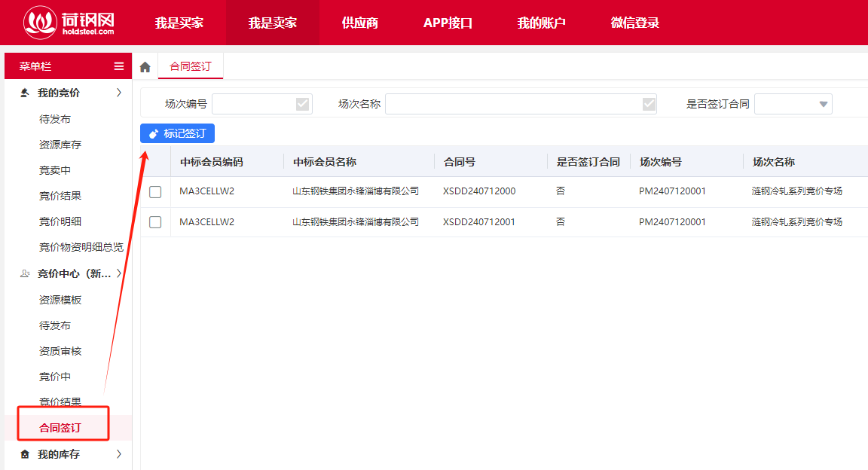
Task: Open 待发布 under 我的竞价
Action: (x=55, y=119)
